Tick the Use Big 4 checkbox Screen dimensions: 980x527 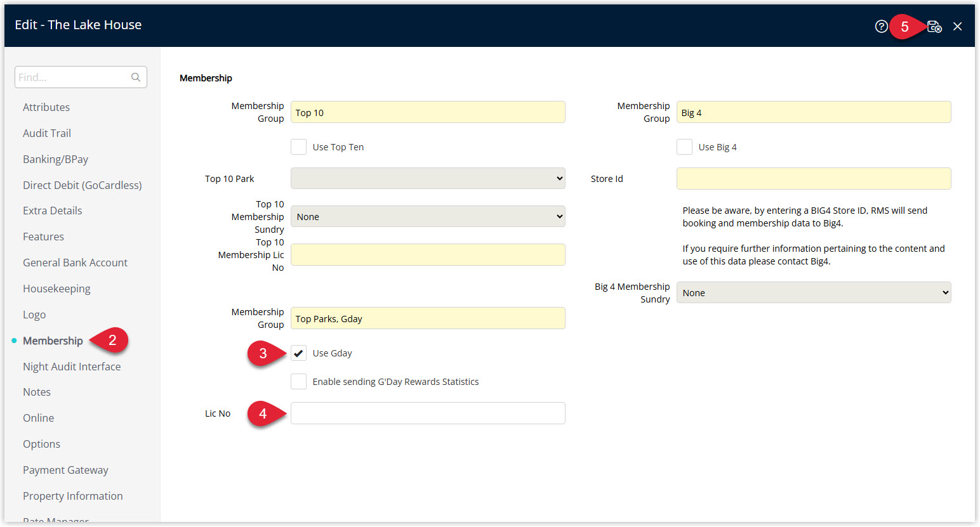(684, 147)
